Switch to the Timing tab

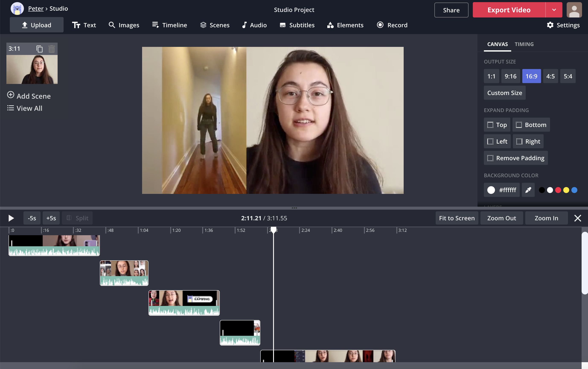coord(524,44)
